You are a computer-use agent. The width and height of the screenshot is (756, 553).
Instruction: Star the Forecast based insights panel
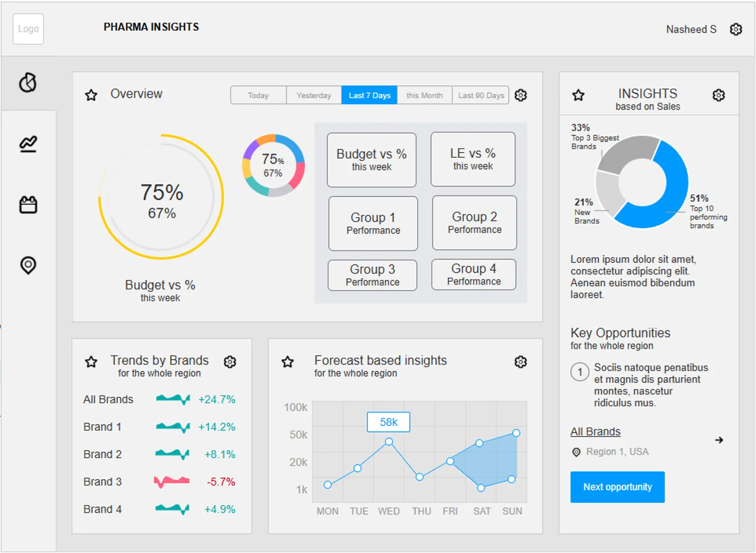point(288,362)
